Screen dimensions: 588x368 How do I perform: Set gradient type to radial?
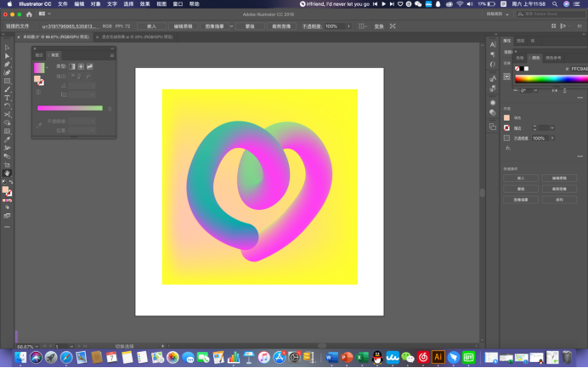click(81, 66)
